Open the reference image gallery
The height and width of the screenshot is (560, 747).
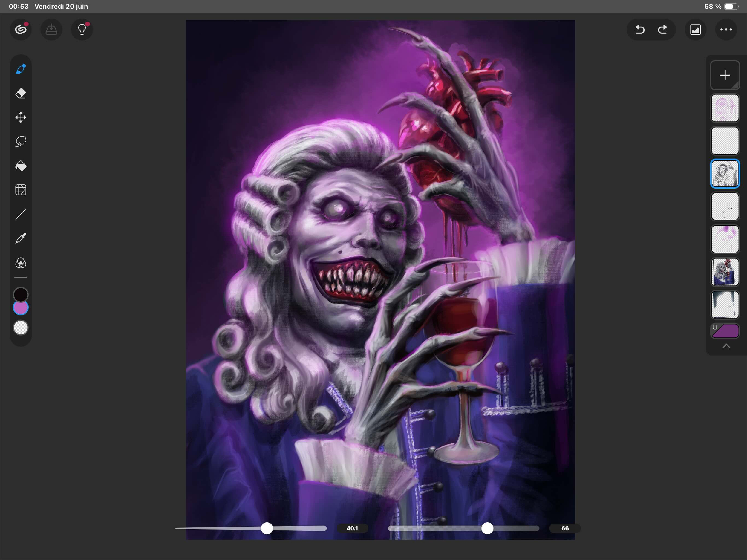pyautogui.click(x=695, y=30)
